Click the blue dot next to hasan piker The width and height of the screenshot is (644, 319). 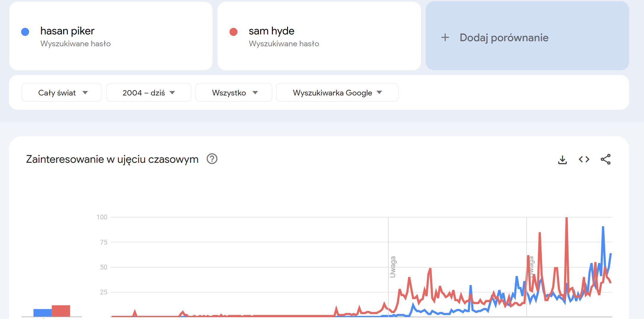tap(25, 32)
